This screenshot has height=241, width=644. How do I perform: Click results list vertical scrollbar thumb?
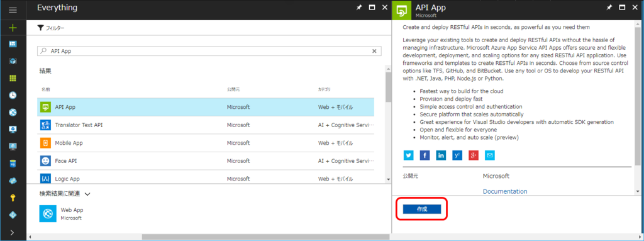coord(388,87)
